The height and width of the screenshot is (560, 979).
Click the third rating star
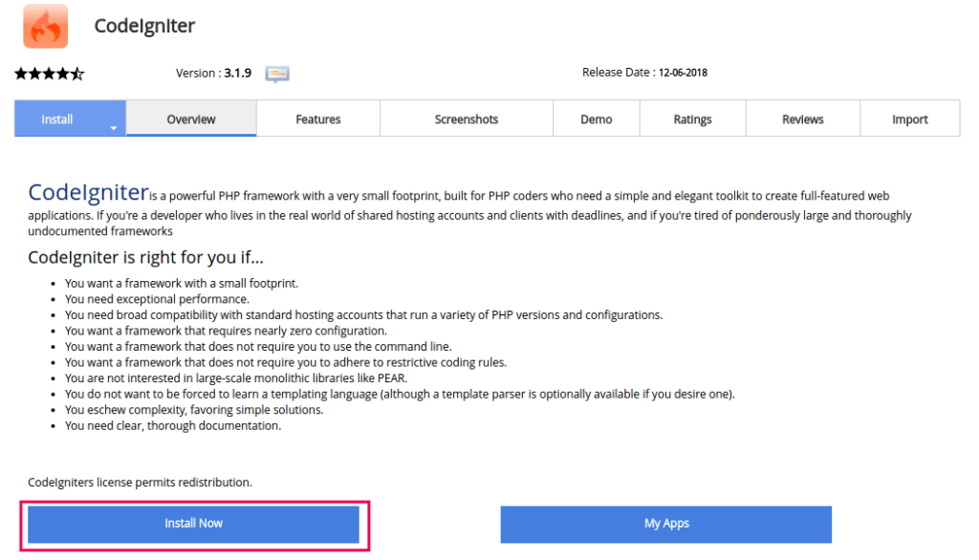coord(50,74)
